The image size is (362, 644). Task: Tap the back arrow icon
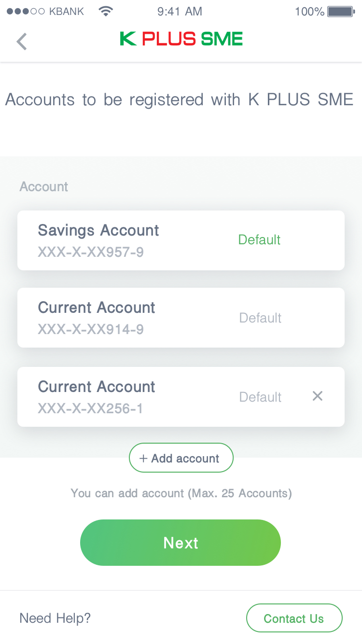[22, 42]
